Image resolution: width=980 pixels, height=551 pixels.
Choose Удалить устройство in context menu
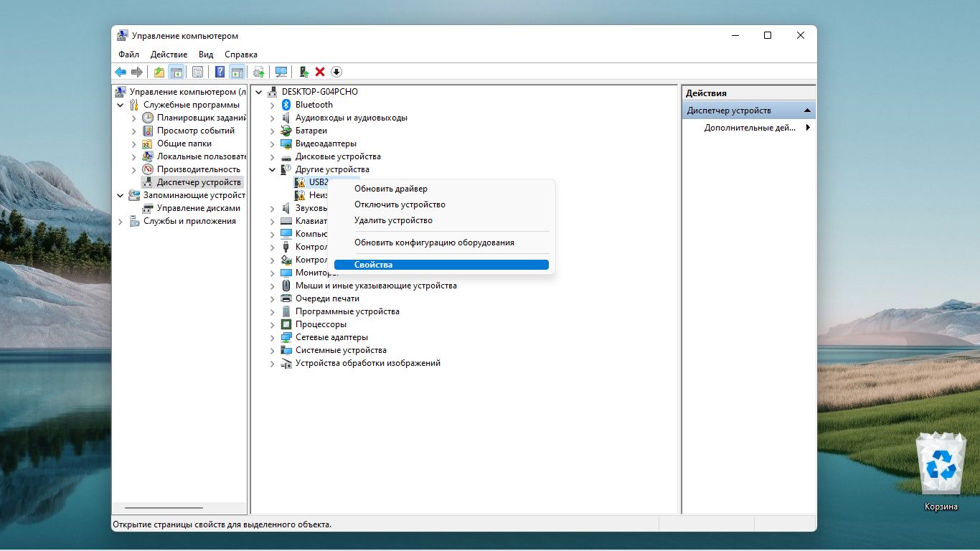pos(393,220)
